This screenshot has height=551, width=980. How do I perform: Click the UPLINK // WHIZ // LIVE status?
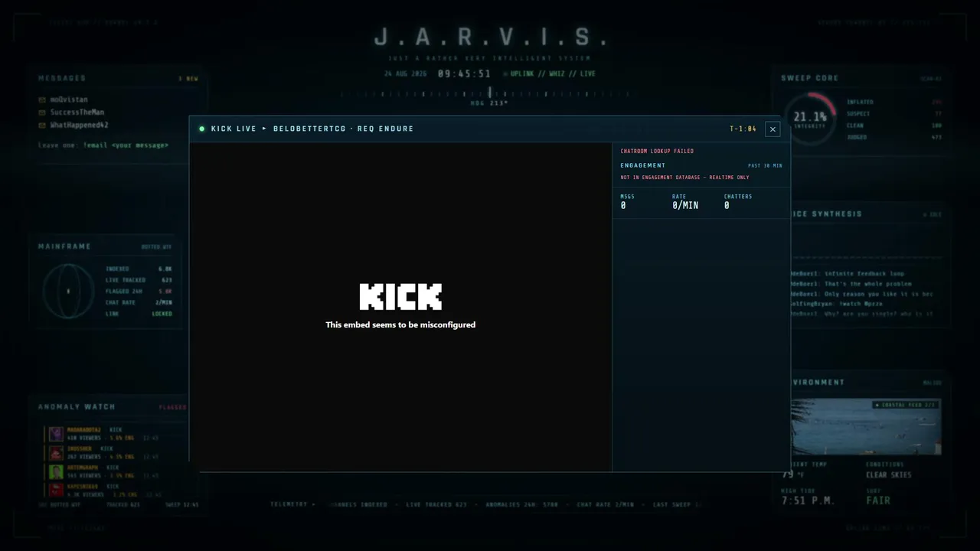point(553,73)
